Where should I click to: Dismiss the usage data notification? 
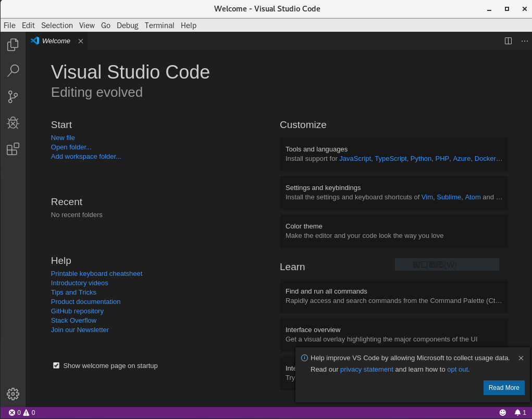(521, 358)
